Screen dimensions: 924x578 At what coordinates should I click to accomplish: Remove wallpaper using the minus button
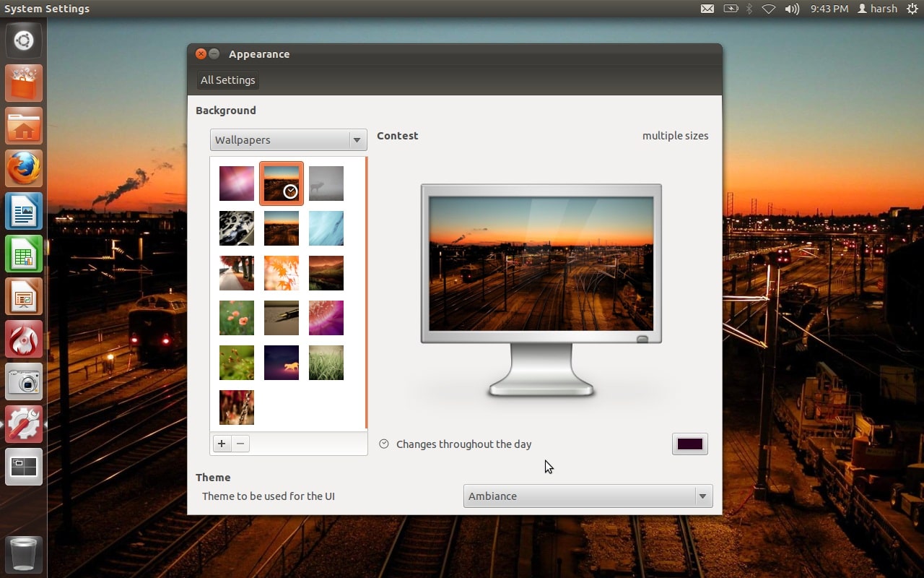pyautogui.click(x=241, y=444)
